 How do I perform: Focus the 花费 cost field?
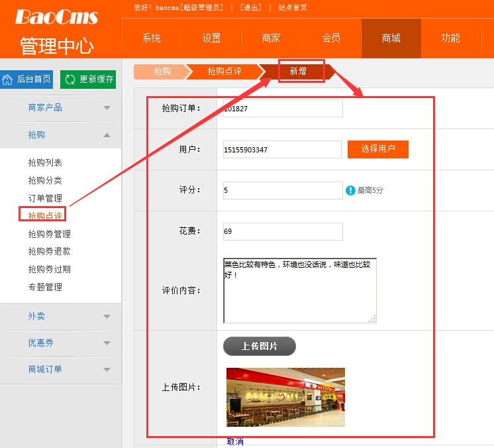[283, 231]
